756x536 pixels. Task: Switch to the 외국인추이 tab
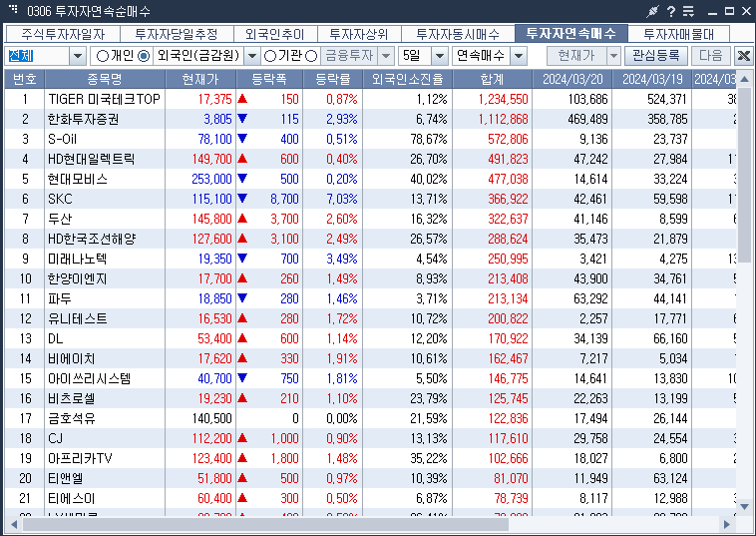[x=275, y=34]
